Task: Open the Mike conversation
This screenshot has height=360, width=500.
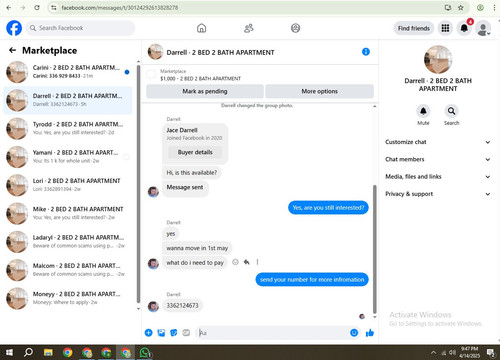Action: (68, 213)
